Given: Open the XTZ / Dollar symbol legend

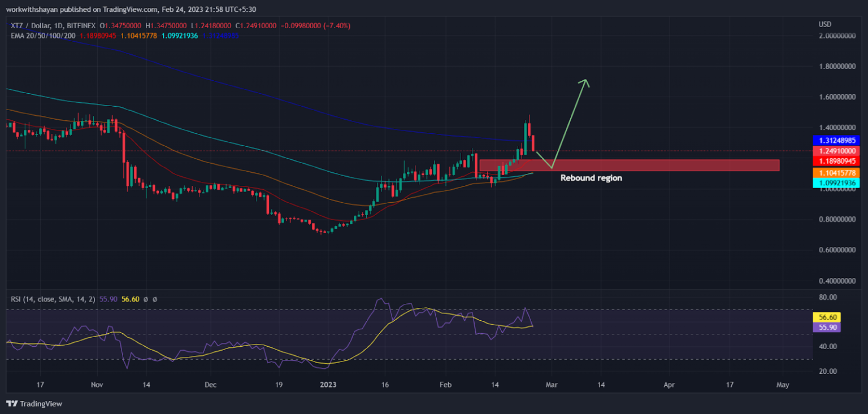Looking at the screenshot, I should (x=31, y=25).
